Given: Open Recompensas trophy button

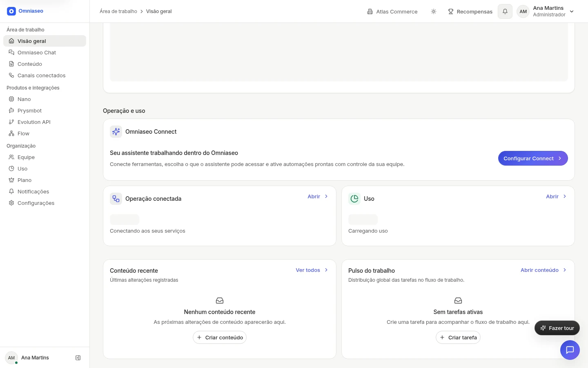Looking at the screenshot, I should pos(470,11).
